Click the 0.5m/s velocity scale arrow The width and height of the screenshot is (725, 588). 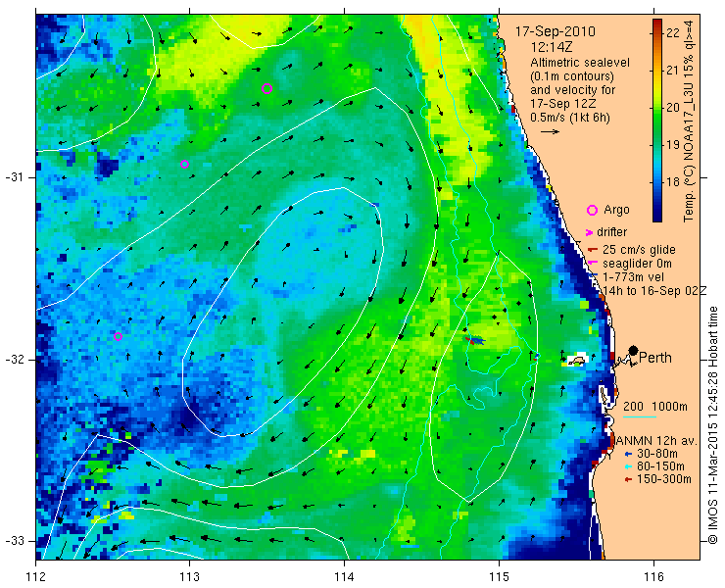(x=550, y=132)
